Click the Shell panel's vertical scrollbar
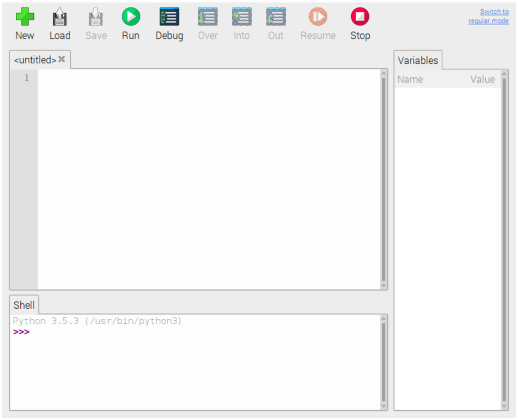Image resolution: width=518 pixels, height=420 pixels. point(383,362)
